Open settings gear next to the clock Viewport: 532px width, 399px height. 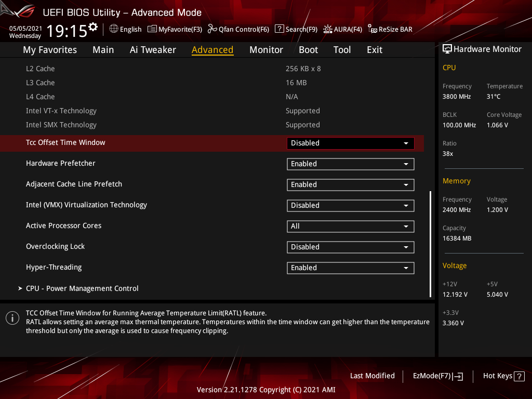coord(93,27)
